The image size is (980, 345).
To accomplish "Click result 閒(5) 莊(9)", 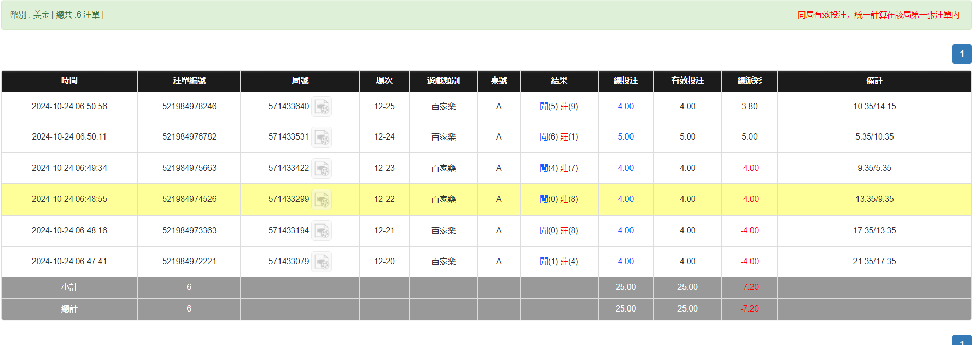I will [x=559, y=107].
